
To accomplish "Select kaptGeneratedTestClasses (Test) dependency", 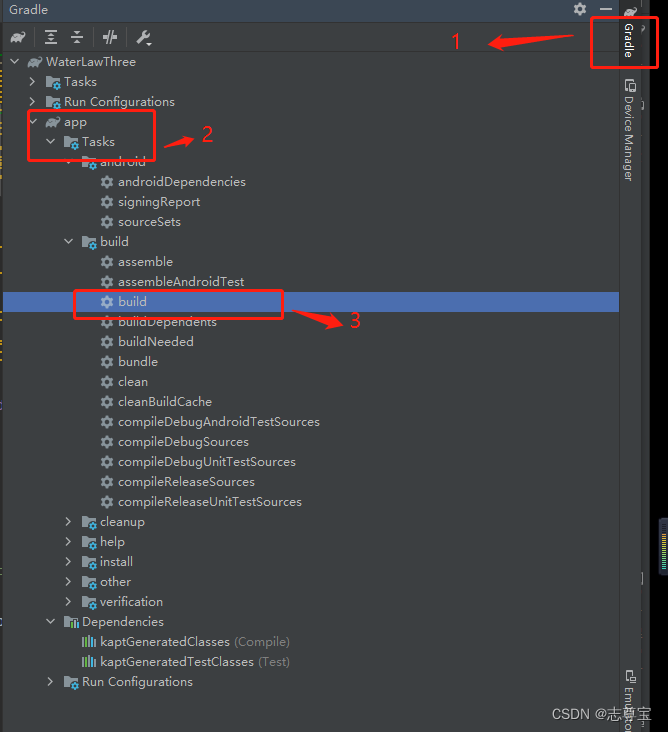I will point(195,662).
